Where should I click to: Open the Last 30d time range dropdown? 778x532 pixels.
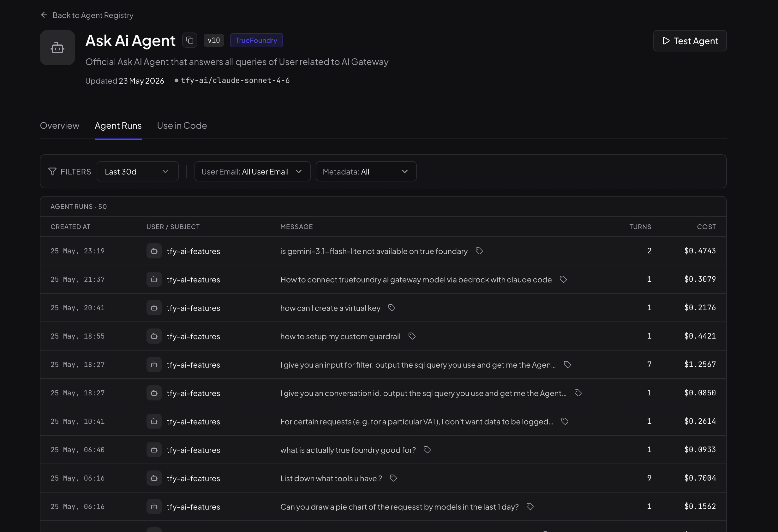[138, 172]
